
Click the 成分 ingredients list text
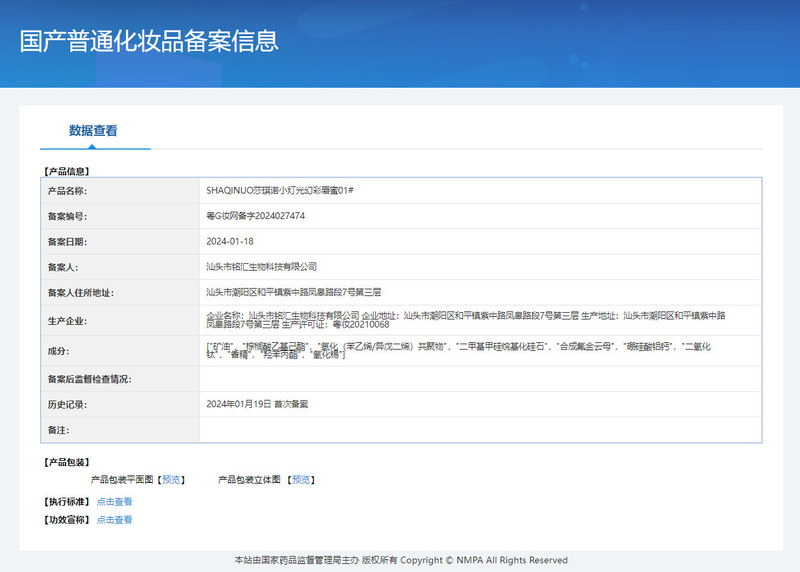tap(458, 351)
